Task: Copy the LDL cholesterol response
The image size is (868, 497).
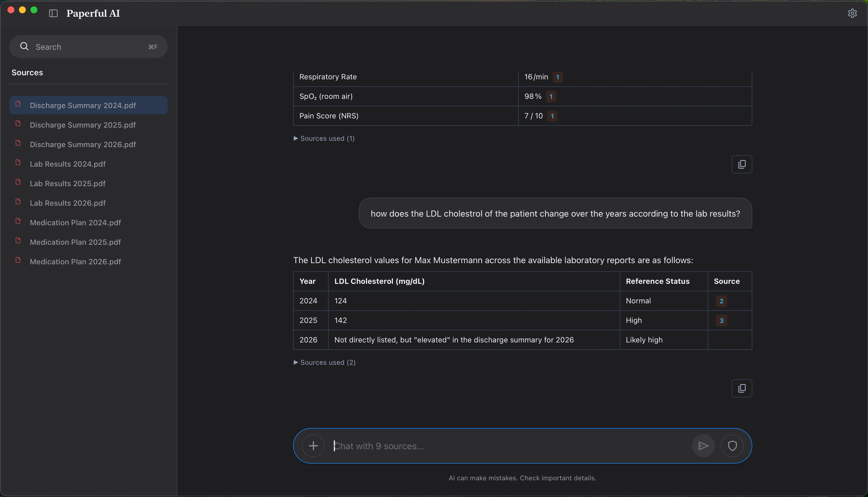Action: pyautogui.click(x=742, y=389)
